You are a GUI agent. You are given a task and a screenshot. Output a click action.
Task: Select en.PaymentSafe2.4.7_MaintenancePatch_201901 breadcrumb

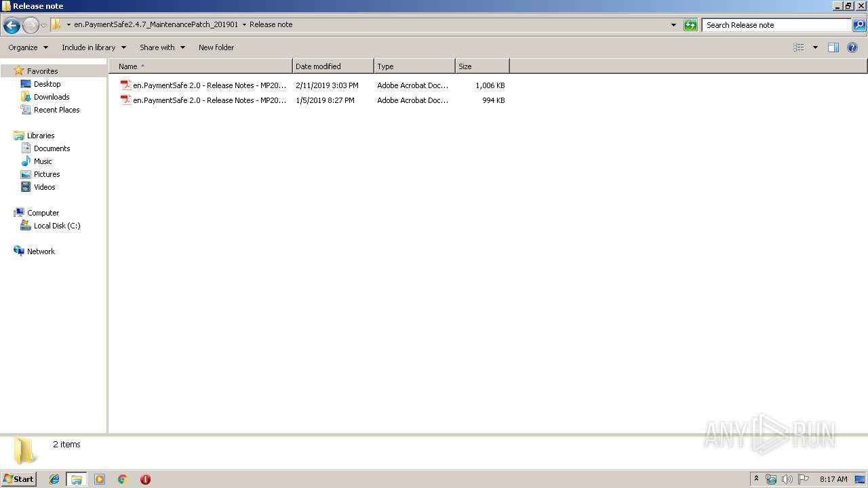tap(156, 24)
